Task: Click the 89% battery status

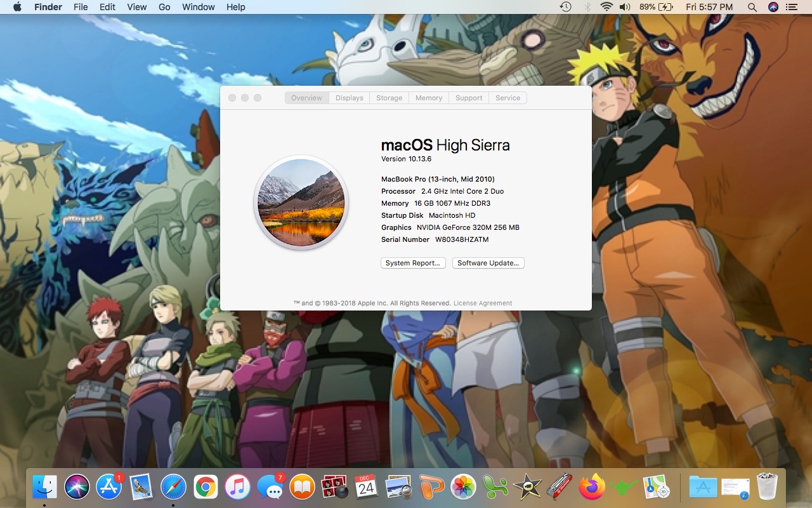Action: pos(656,7)
